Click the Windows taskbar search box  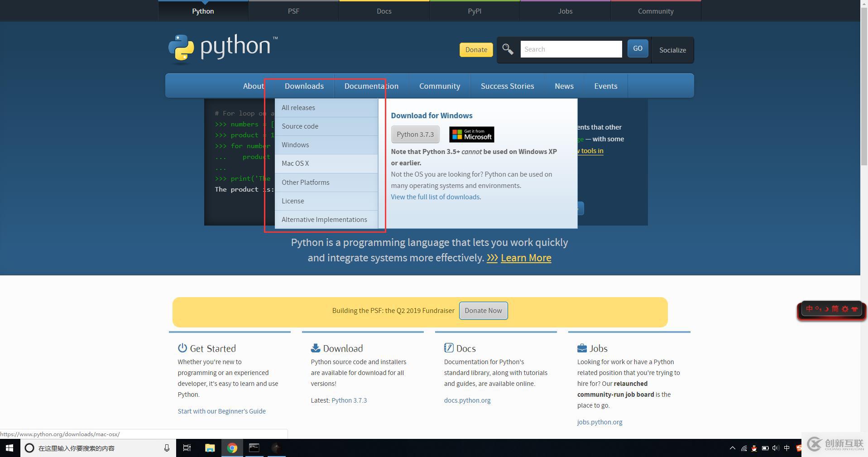tap(98, 448)
